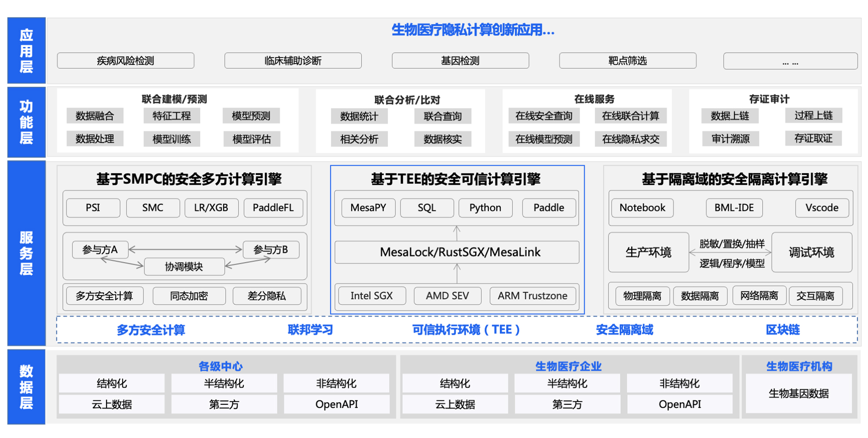868x438 pixels.
Task: Switch to the 各级中心 tab
Action: (223, 365)
